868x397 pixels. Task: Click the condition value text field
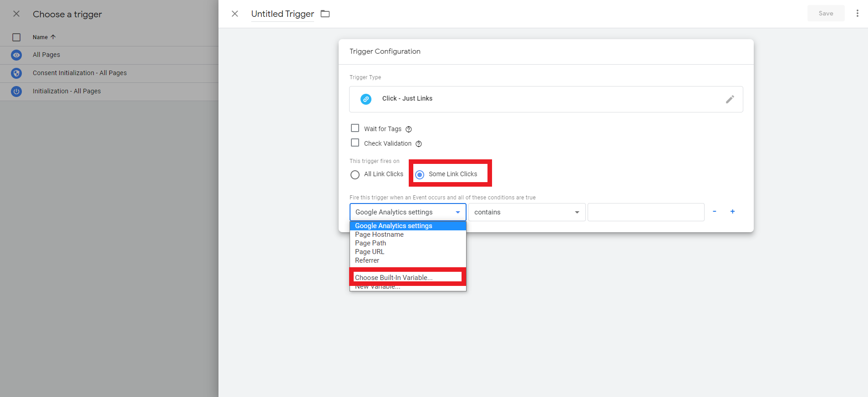[x=645, y=212]
